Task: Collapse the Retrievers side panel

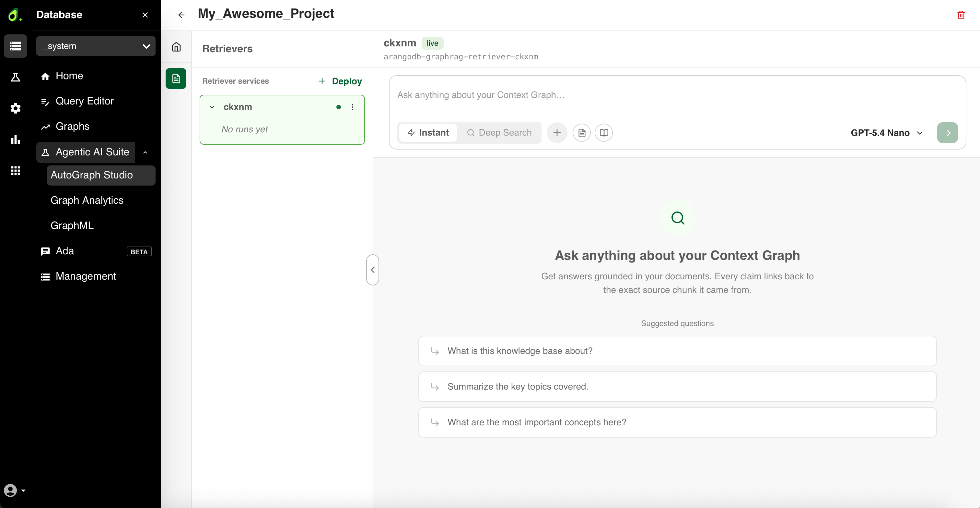Action: 373,270
